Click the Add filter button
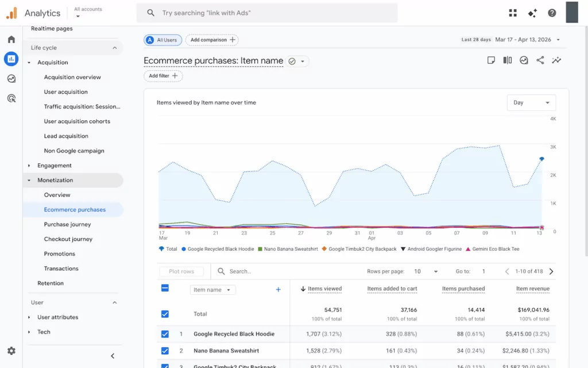Viewport: 588px width, 368px height. pos(163,76)
